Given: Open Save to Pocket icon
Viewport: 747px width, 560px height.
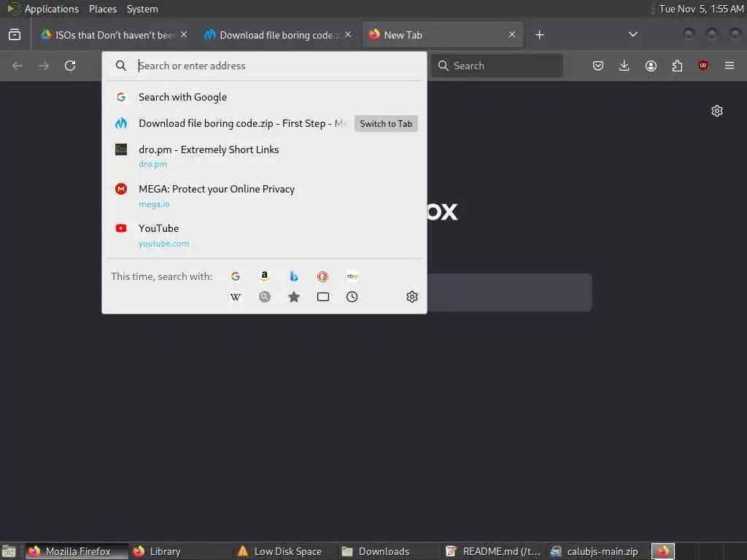Looking at the screenshot, I should (598, 66).
